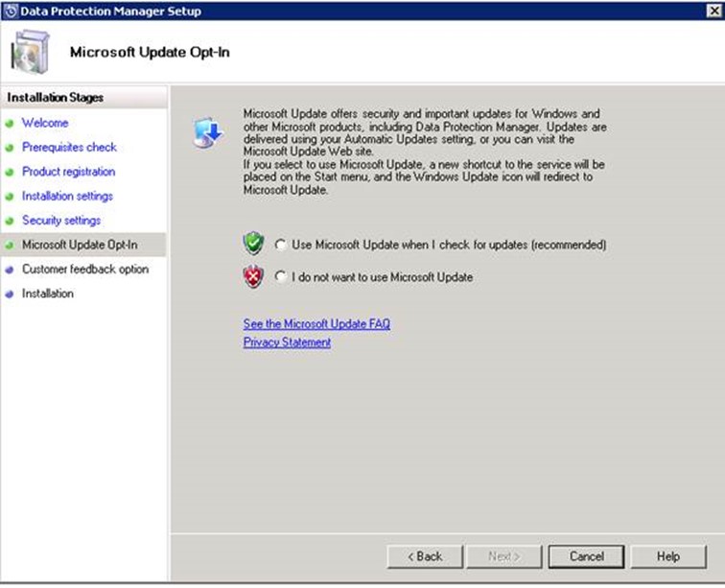Click the setup box icon in header
The width and height of the screenshot is (725, 588).
click(30, 52)
